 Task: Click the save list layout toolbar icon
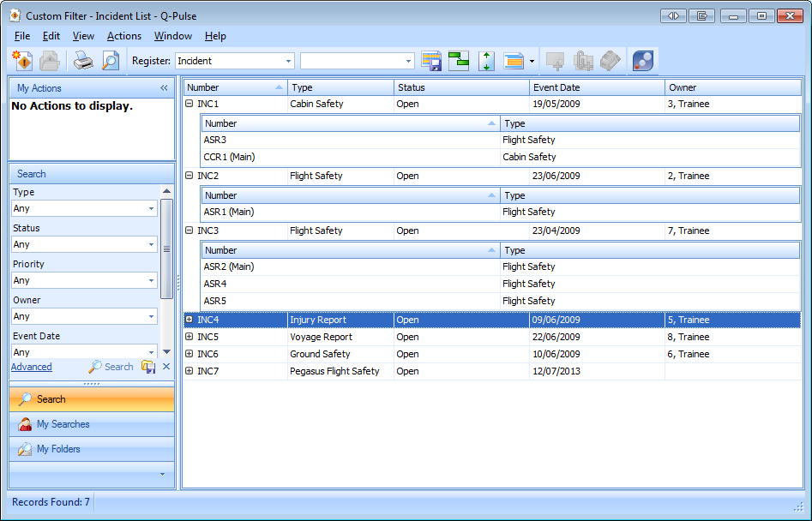pyautogui.click(x=431, y=61)
